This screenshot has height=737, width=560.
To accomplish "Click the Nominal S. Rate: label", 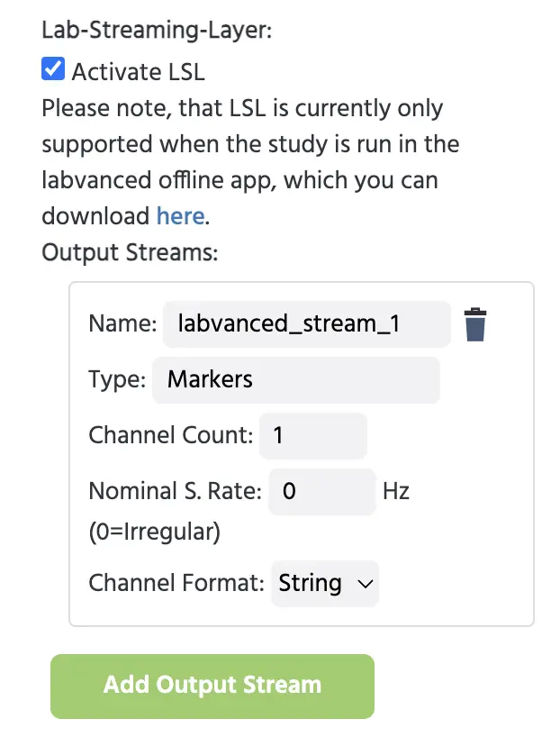I will [176, 491].
